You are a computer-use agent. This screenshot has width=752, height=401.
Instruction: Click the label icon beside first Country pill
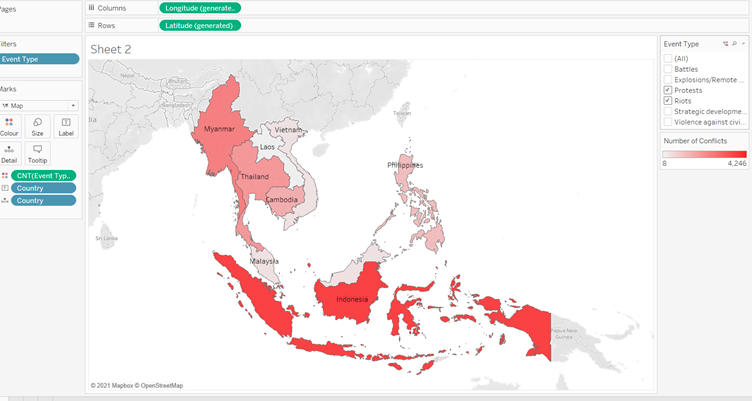point(5,188)
